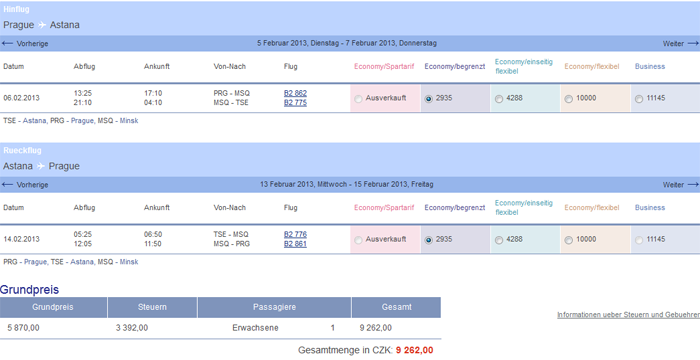
Task: Select outbound Economy/flexibel fare 10000
Action: (568, 99)
